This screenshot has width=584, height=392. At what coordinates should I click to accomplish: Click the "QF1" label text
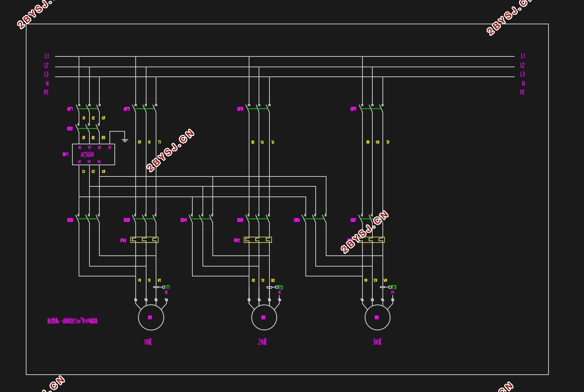pos(70,109)
